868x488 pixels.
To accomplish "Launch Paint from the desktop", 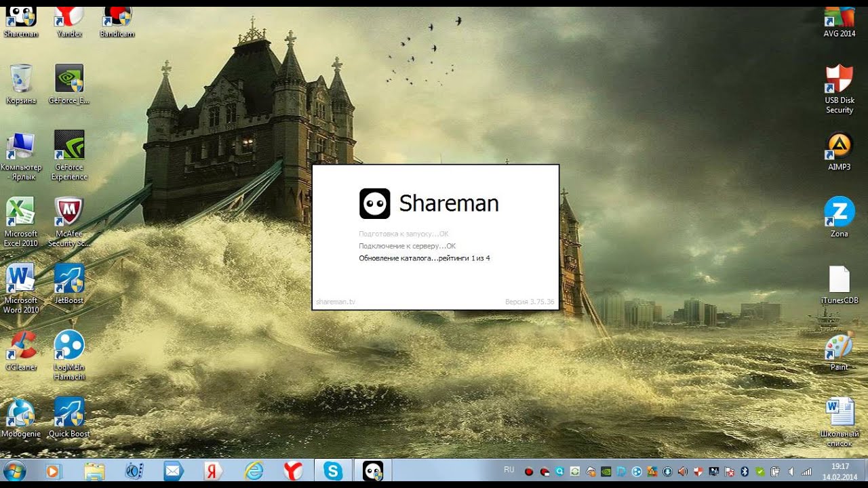I will [x=840, y=351].
